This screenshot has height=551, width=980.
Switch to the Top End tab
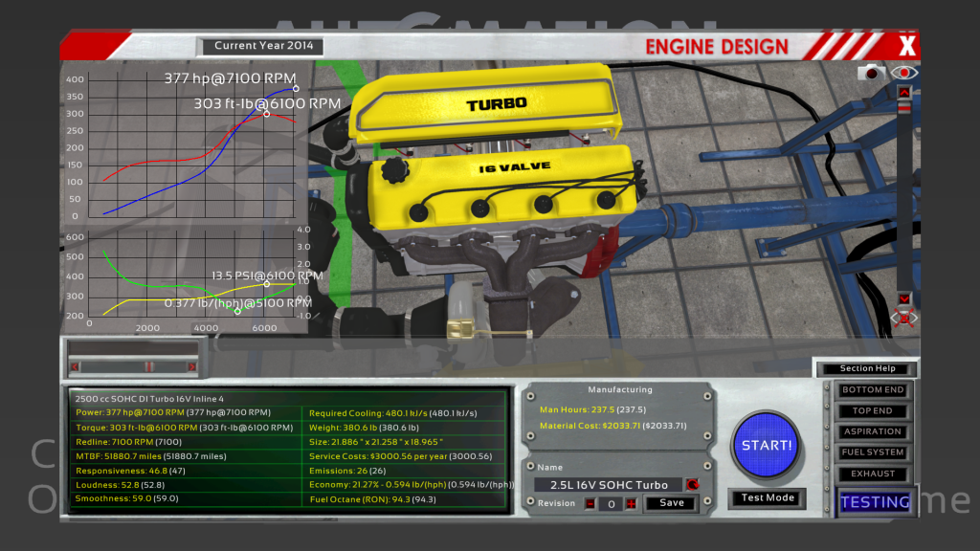point(872,411)
